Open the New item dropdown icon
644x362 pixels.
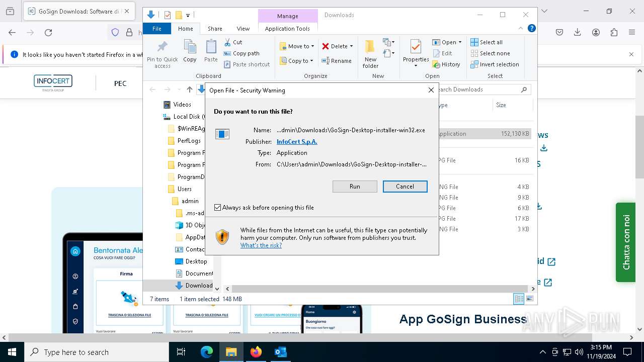click(x=388, y=42)
